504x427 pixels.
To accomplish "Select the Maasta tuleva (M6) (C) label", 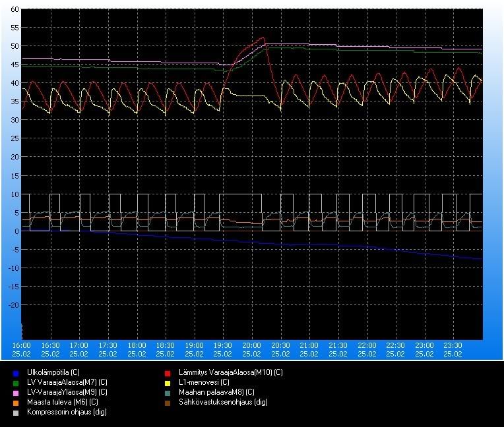I will coord(63,402).
